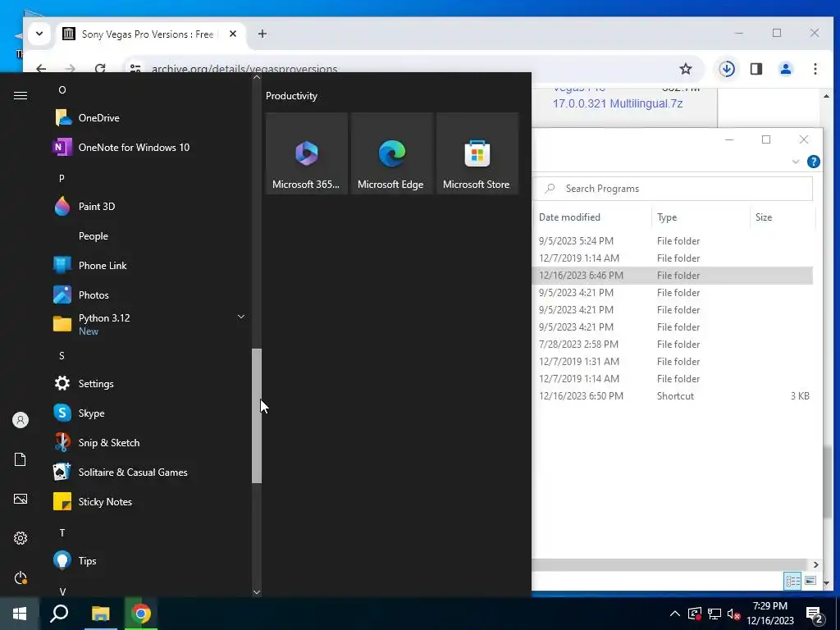Launch Phone Link
The width and height of the screenshot is (840, 630).
coord(149,265)
